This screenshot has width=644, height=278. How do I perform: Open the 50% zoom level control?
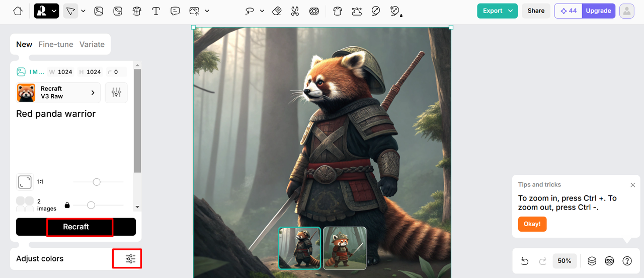point(565,261)
